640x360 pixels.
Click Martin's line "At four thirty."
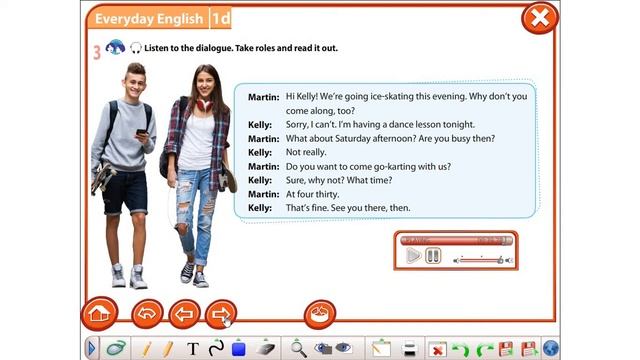point(312,194)
